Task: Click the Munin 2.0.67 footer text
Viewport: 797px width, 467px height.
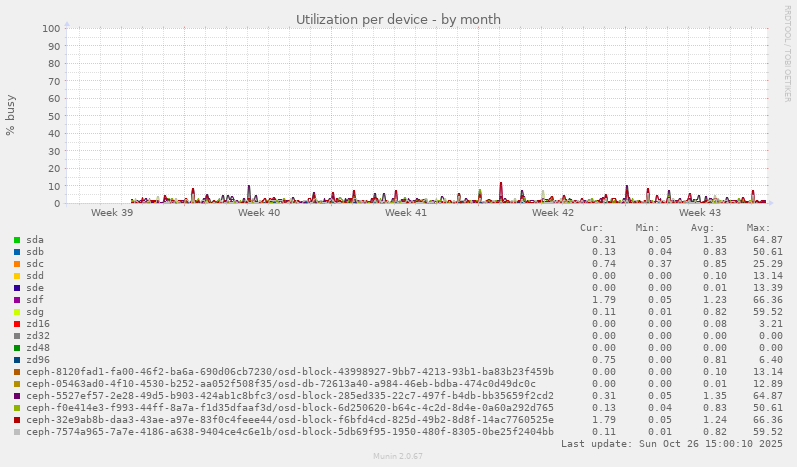Action: [398, 456]
